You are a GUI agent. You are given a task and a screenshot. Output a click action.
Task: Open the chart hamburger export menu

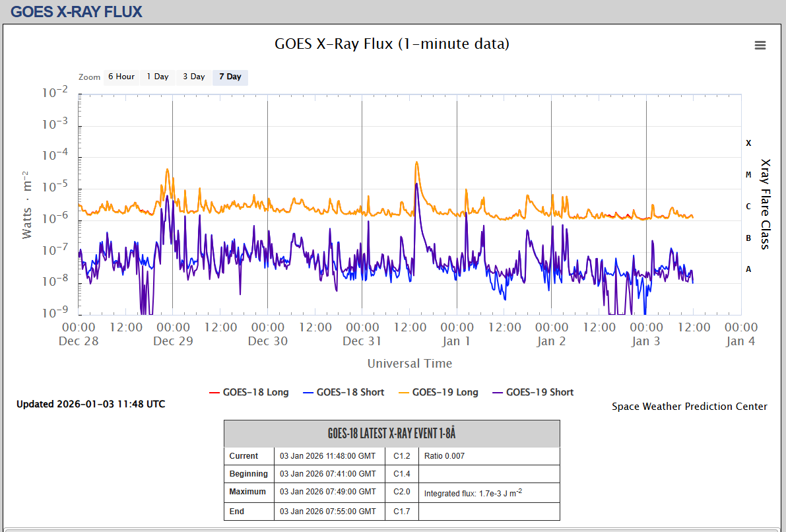point(760,45)
